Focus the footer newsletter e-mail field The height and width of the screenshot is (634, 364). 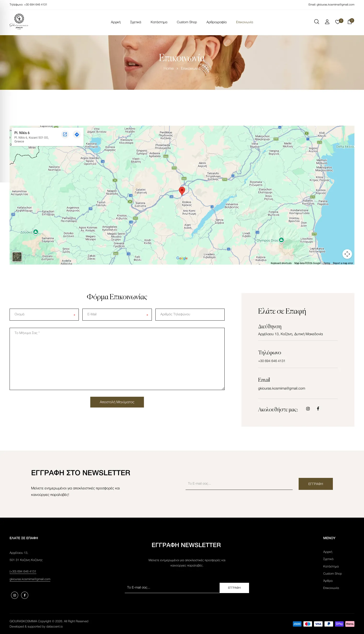coord(172,588)
